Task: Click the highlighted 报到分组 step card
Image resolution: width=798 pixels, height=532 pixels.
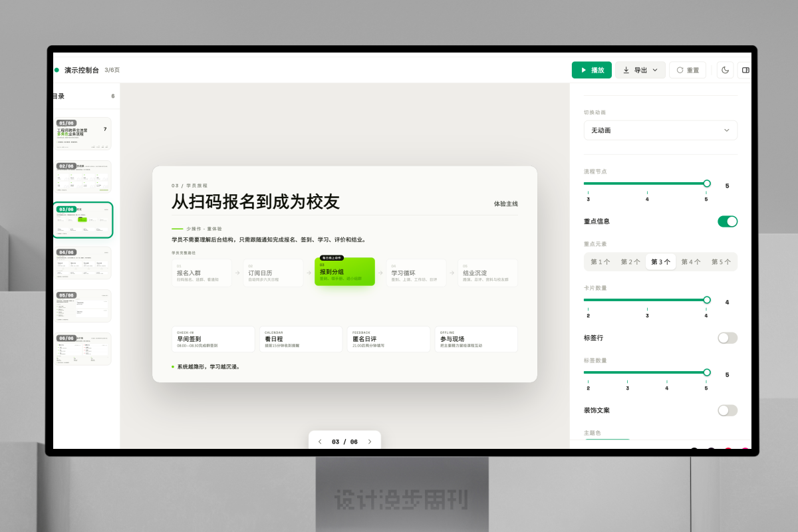Action: coord(344,272)
